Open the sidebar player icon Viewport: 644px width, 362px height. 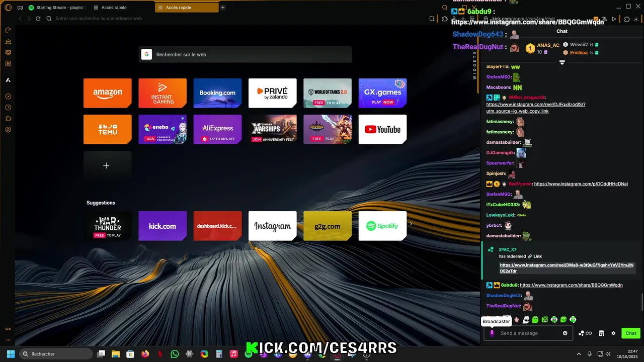coord(8,97)
